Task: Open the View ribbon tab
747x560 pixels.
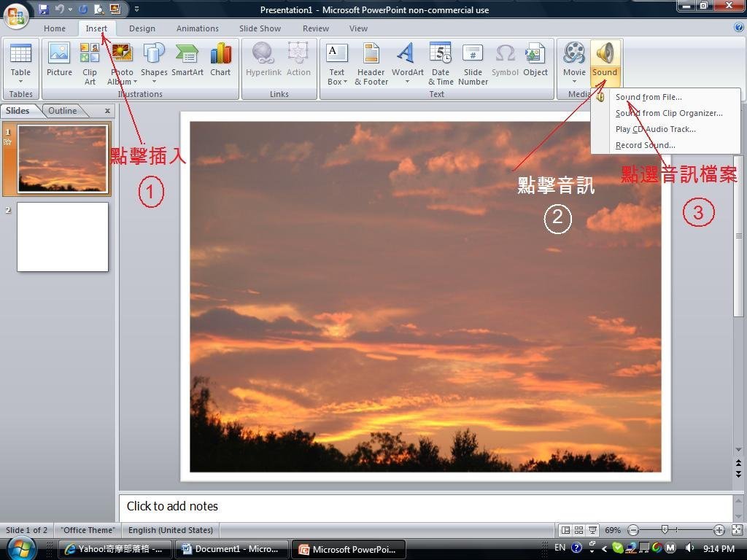Action: click(x=358, y=28)
